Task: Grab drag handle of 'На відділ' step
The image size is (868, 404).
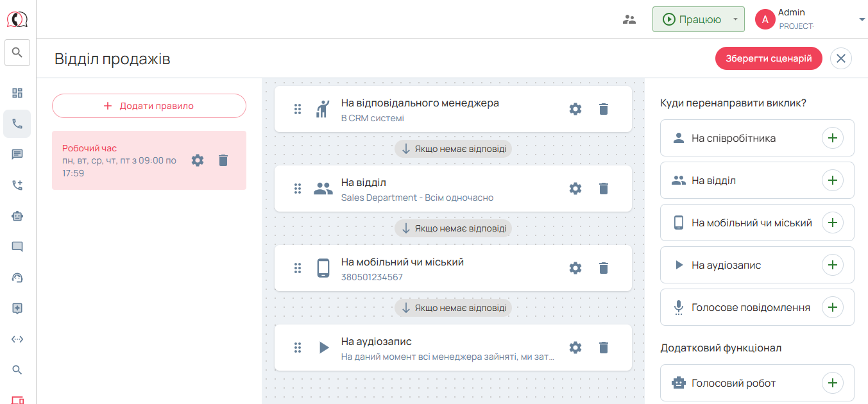Action: tap(298, 189)
